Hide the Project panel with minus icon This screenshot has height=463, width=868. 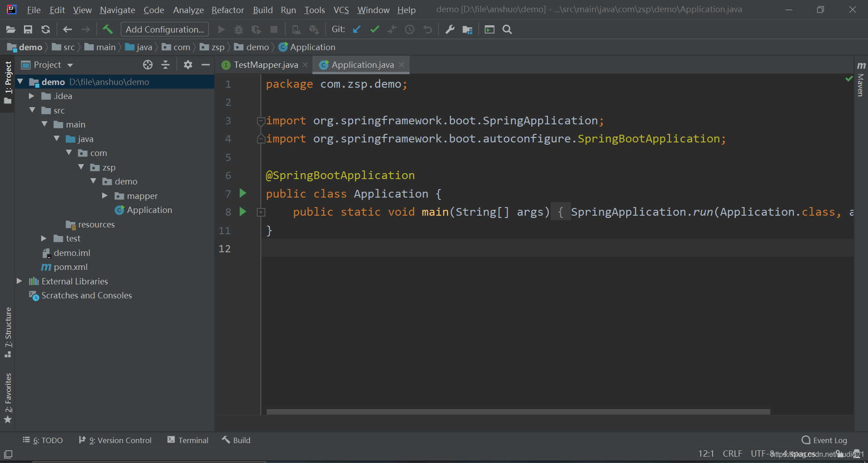coord(206,65)
